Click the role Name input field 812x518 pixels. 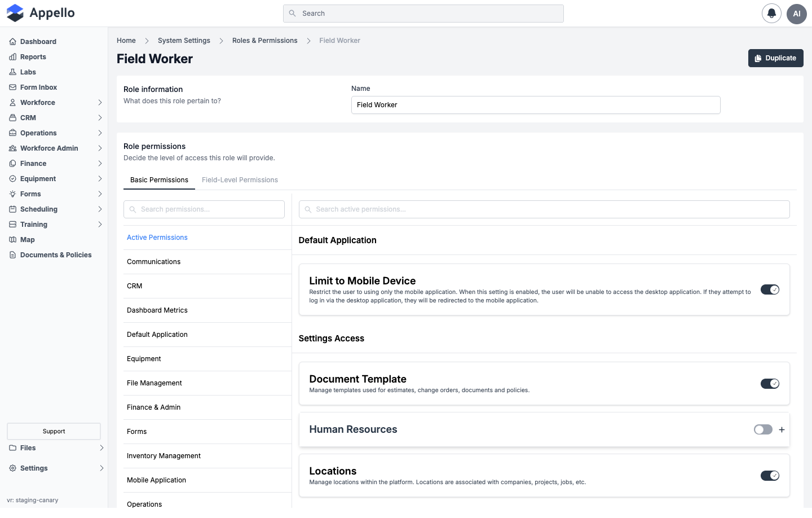tap(536, 105)
